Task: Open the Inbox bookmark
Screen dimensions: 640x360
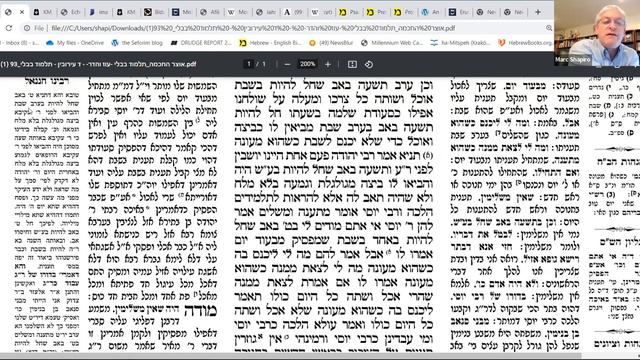Action: click(20, 42)
